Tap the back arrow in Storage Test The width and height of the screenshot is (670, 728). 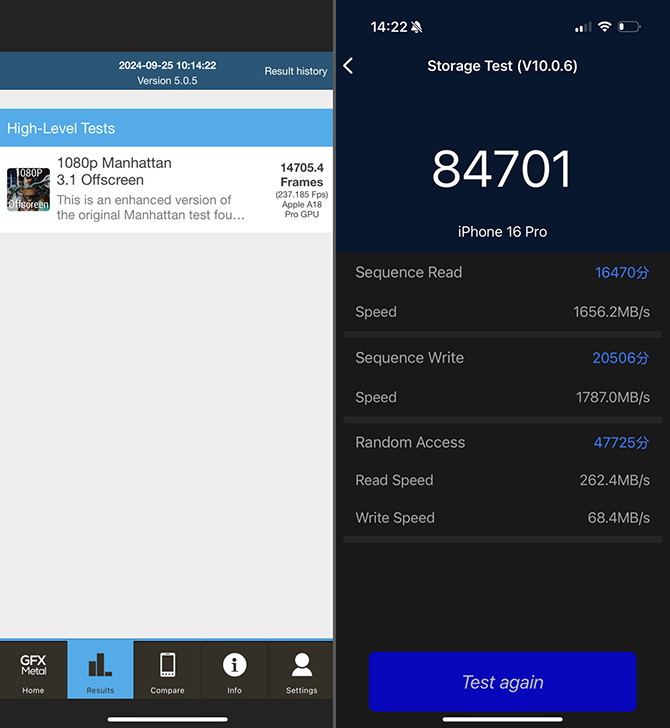(348, 65)
